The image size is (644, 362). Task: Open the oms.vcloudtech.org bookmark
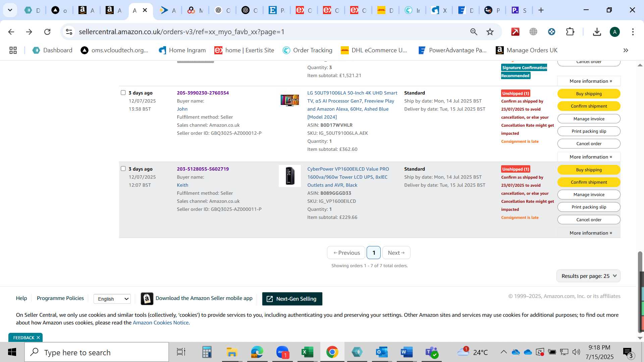(114, 50)
